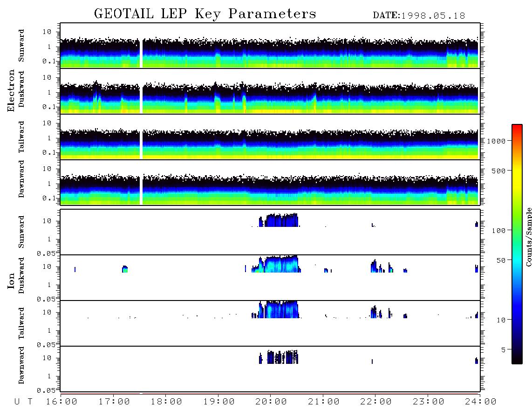The width and height of the screenshot is (532, 410).
Task: Click the color bar's 10 tick value
Action: [501, 320]
